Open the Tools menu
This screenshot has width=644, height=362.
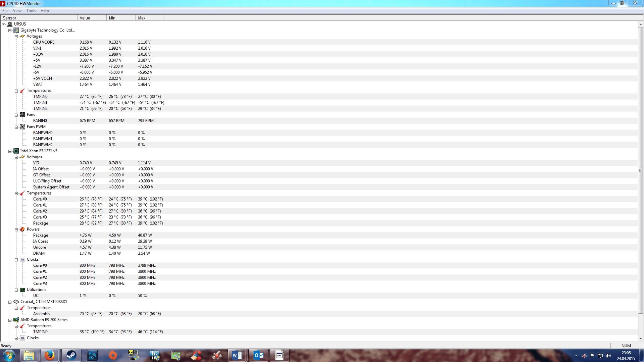[31, 11]
